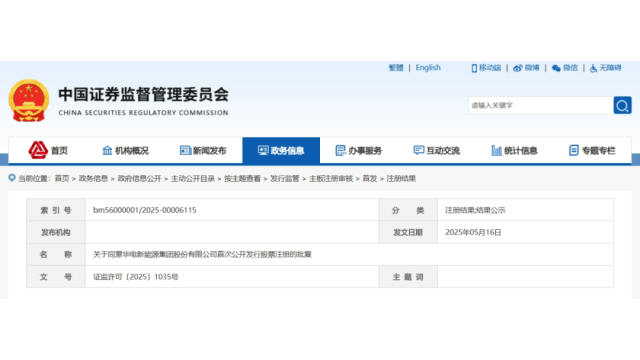Open the 首页 navigation tab
640x360 pixels.
[x=48, y=151]
